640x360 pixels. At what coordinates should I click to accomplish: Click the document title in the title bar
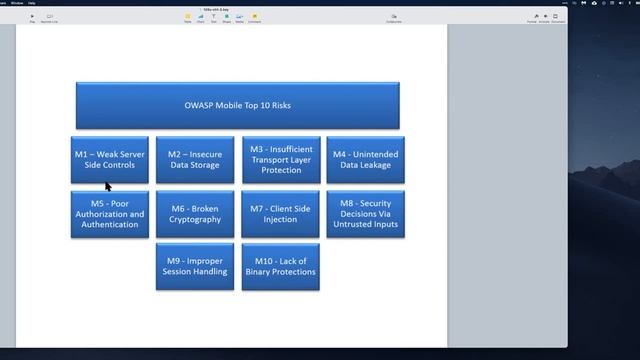pyautogui.click(x=216, y=9)
